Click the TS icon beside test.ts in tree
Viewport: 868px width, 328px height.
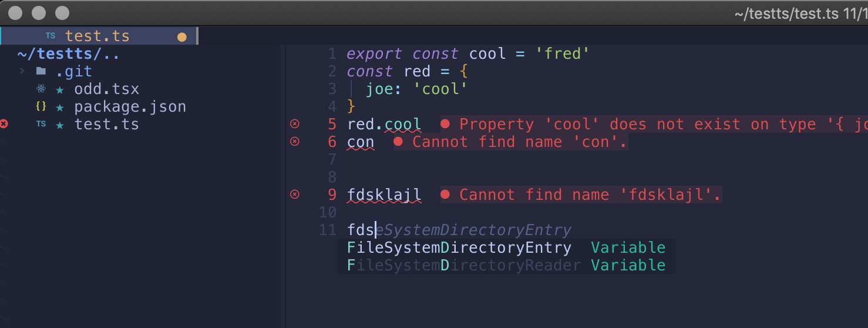(41, 125)
